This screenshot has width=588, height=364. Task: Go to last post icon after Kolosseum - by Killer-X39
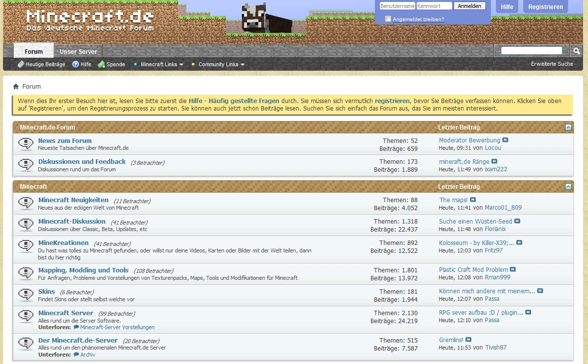click(x=519, y=242)
